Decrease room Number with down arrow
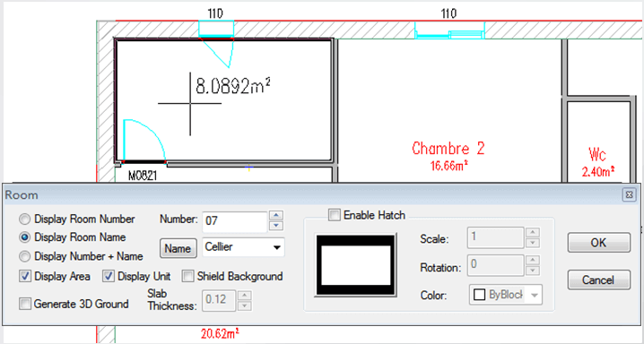The image size is (644, 344). click(276, 226)
